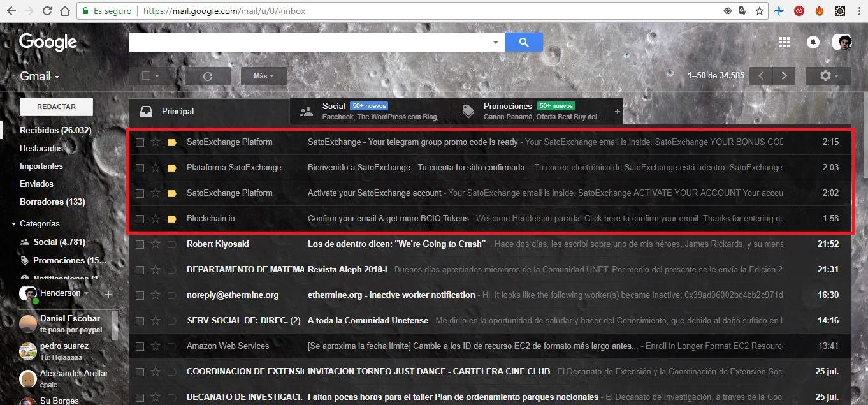Viewport: 868px width, 405px height.
Task: Click the Google logo
Action: 48,43
